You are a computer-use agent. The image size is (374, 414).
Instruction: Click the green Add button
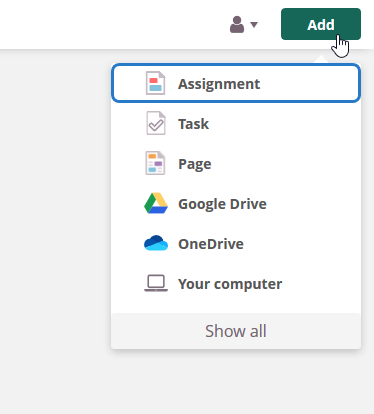point(321,24)
